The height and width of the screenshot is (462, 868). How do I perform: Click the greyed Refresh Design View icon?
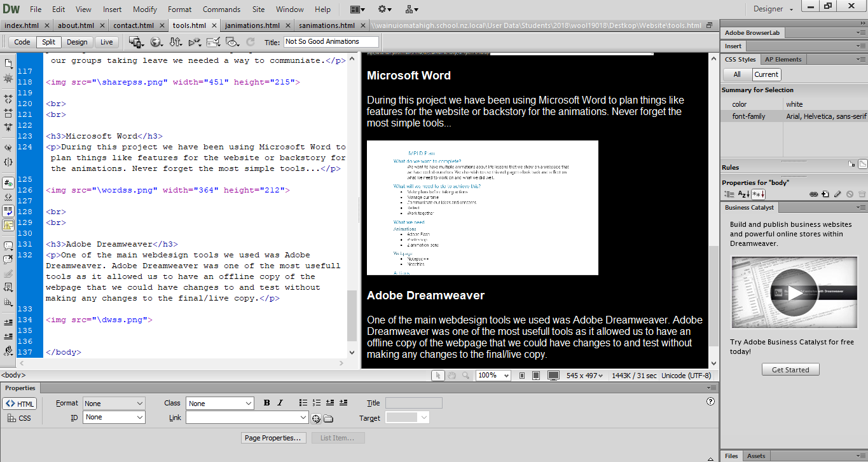tap(251, 42)
